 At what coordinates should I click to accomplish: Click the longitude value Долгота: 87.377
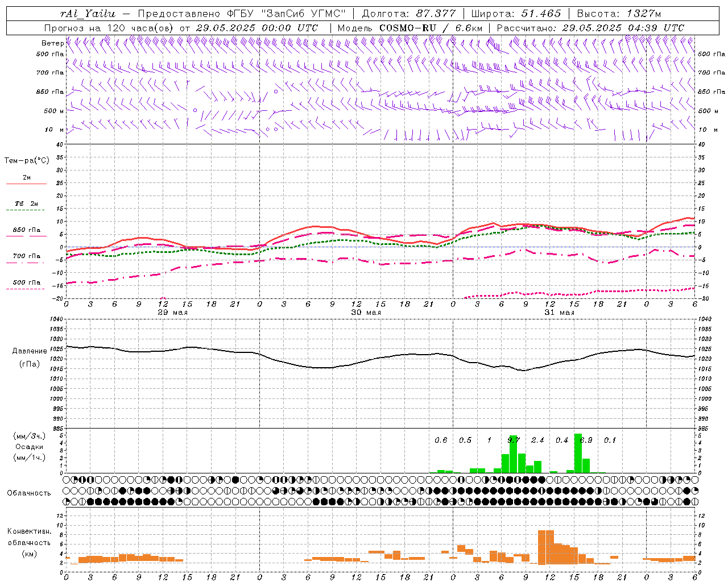point(408,14)
